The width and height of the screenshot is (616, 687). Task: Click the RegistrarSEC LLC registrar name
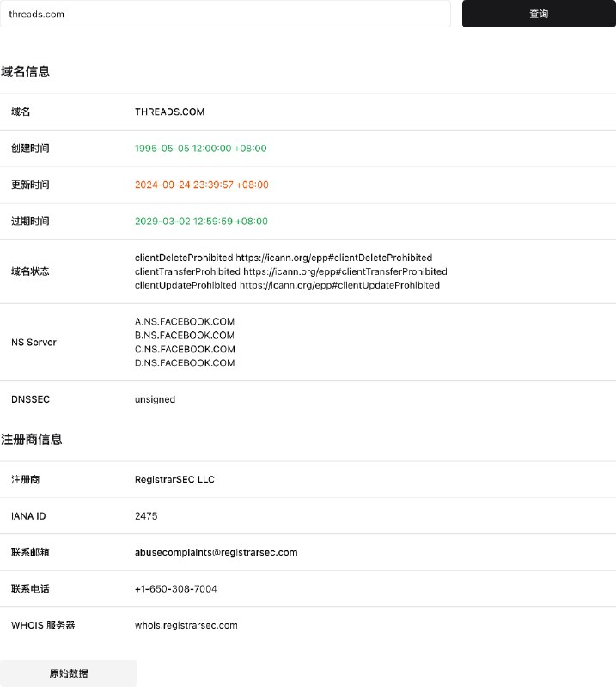point(174,479)
